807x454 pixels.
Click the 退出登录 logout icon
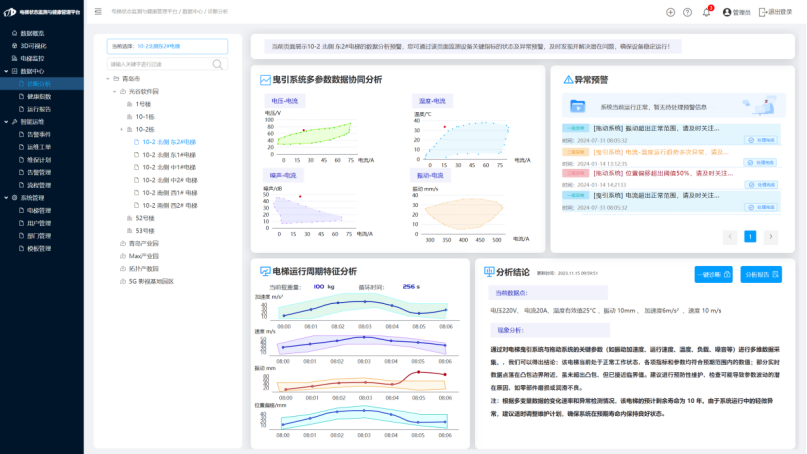click(x=763, y=12)
